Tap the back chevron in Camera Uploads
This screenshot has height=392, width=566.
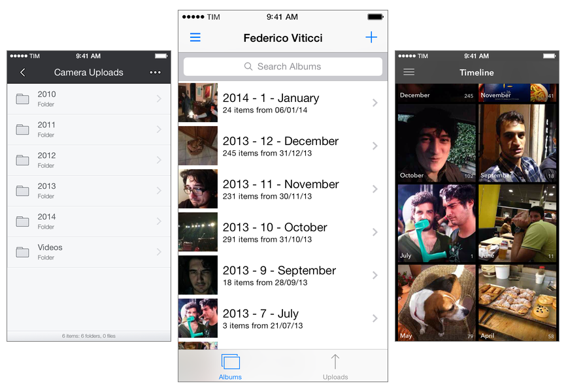[23, 72]
